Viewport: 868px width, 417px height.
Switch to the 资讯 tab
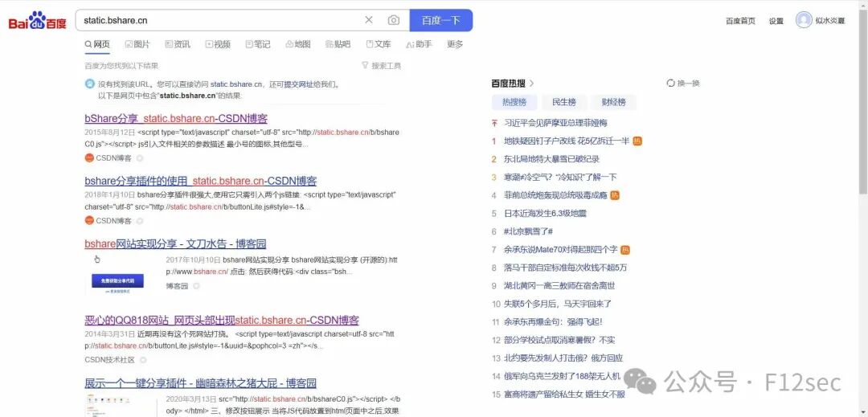pyautogui.click(x=178, y=44)
